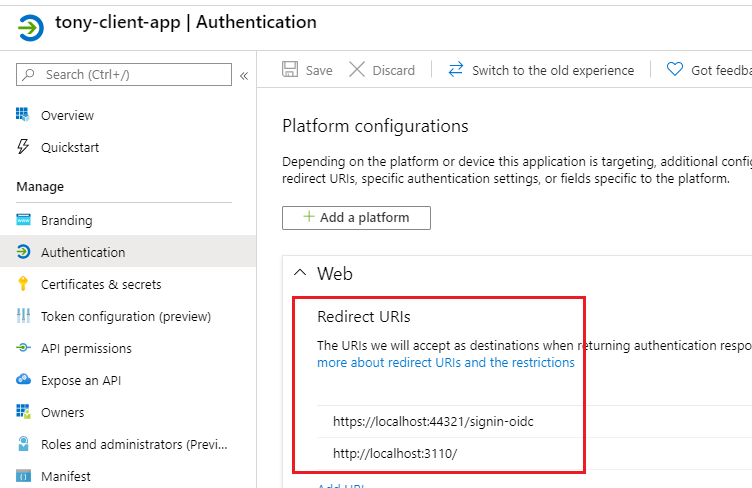Viewport: 752px width, 488px height.
Task: Click the Token configuration bars icon
Action: click(23, 316)
